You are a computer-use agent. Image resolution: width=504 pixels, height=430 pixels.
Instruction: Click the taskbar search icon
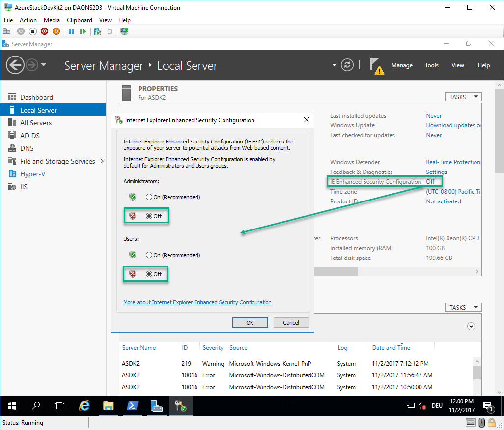pyautogui.click(x=36, y=406)
